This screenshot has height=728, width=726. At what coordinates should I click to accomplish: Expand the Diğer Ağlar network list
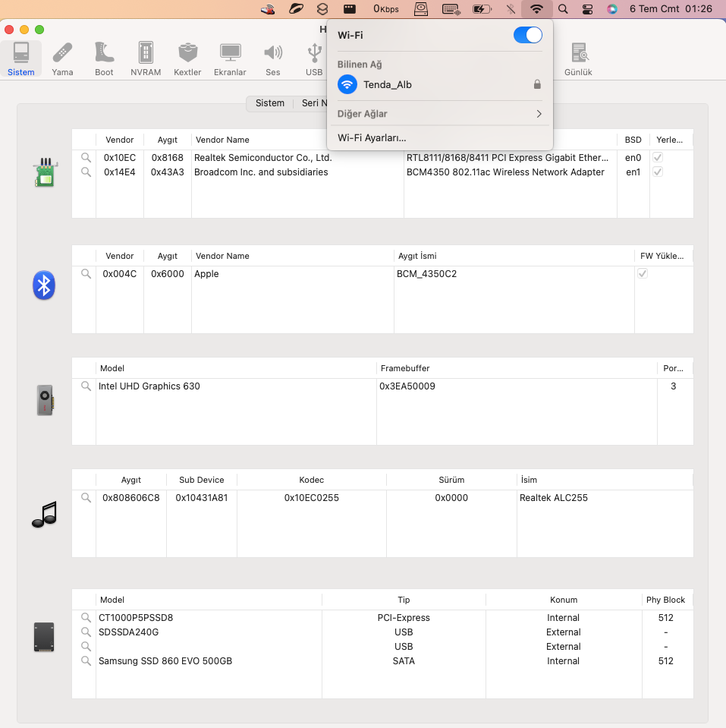(x=440, y=114)
